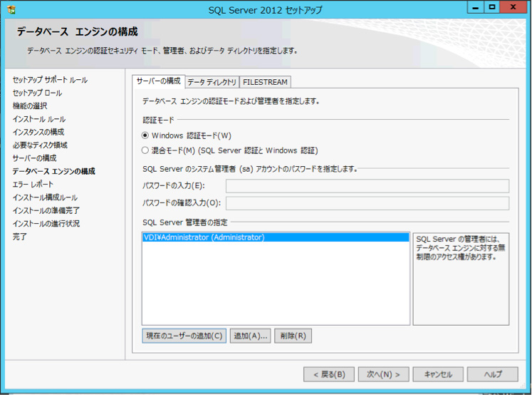The image size is (532, 395).
Task: Click インストール ルール step in sidebar
Action: click(39, 119)
